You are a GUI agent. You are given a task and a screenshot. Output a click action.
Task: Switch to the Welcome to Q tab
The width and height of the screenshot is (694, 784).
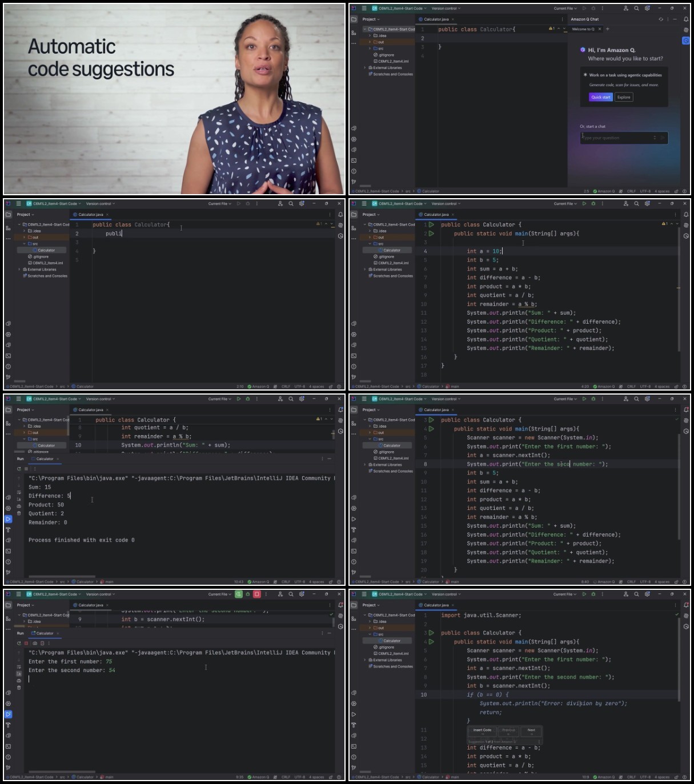pyautogui.click(x=583, y=29)
